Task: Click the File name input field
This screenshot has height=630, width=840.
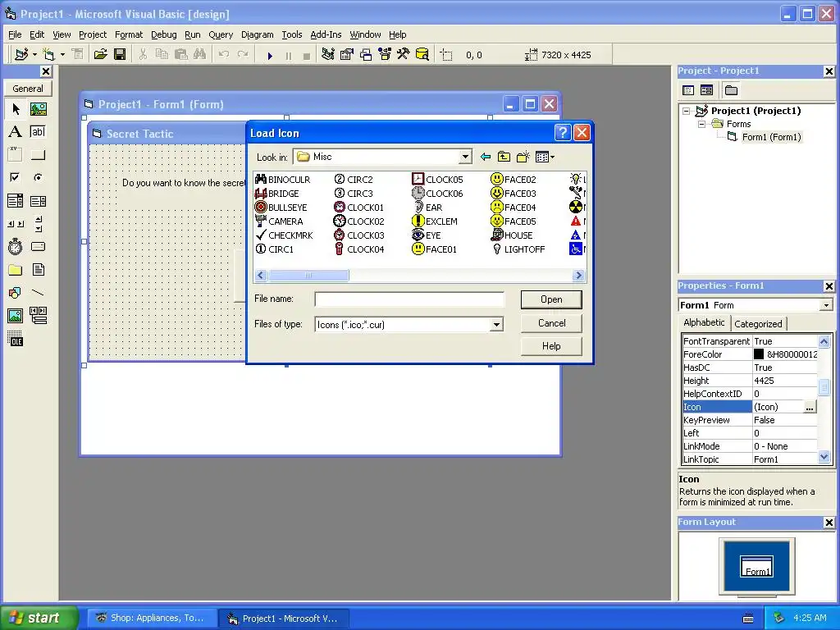Action: point(409,299)
